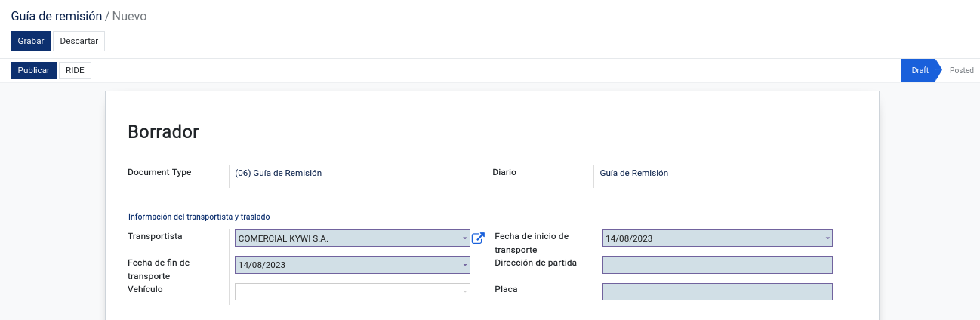980x320 pixels.
Task: Publish the document with Publicar
Action: coord(33,70)
